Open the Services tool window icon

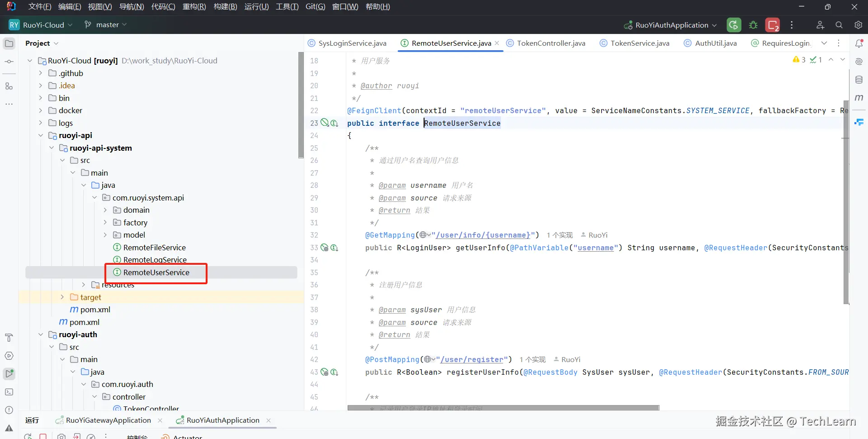9,356
